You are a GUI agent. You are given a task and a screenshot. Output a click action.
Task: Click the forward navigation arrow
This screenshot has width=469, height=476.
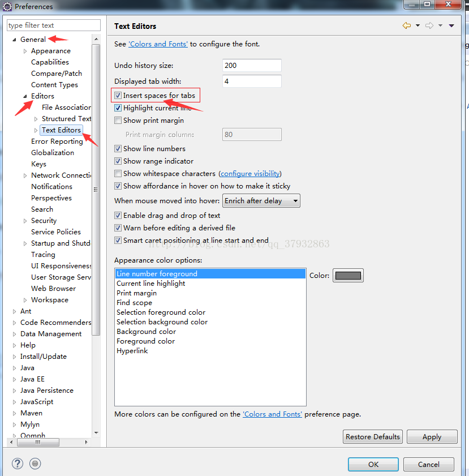[x=429, y=26]
